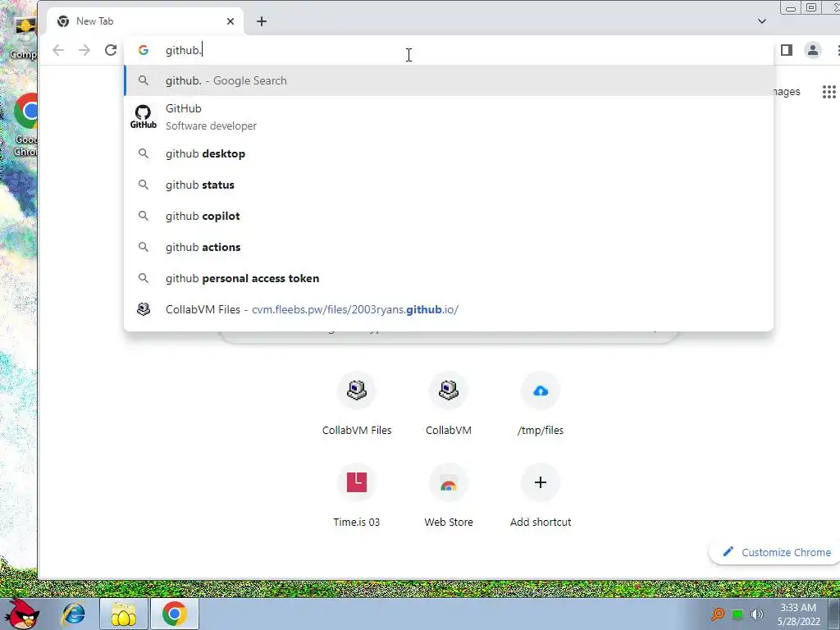Select 'github desktop' suggestion
Image resolution: width=840 pixels, height=630 pixels.
[x=449, y=153]
